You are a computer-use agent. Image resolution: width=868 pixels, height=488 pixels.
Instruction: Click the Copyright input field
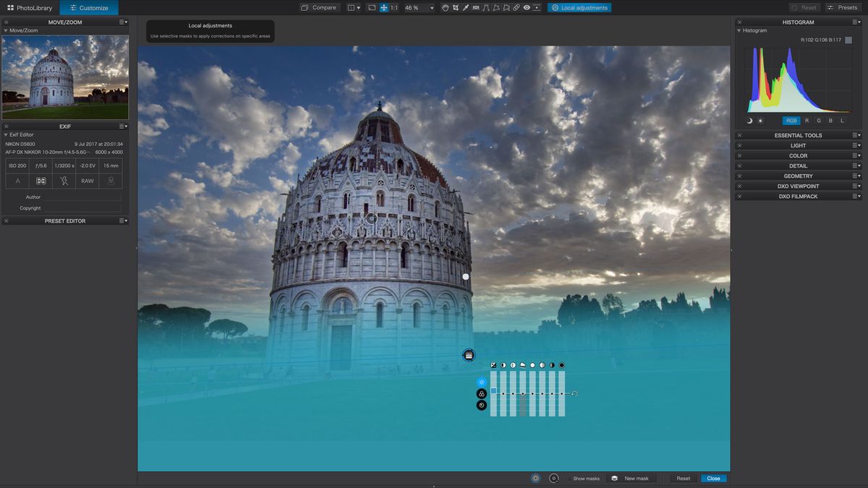tap(82, 207)
